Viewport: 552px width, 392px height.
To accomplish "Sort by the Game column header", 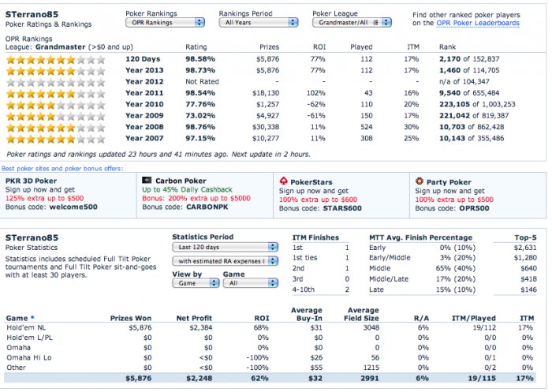I will click(x=17, y=318).
